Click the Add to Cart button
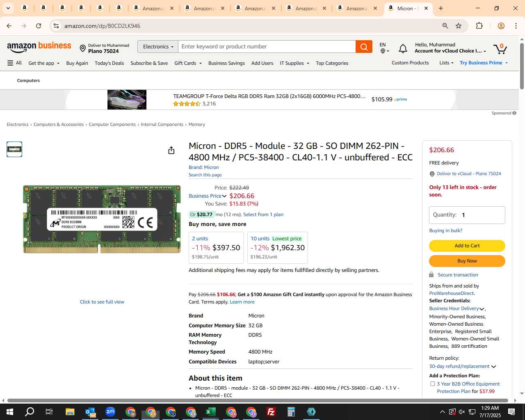 point(467,246)
